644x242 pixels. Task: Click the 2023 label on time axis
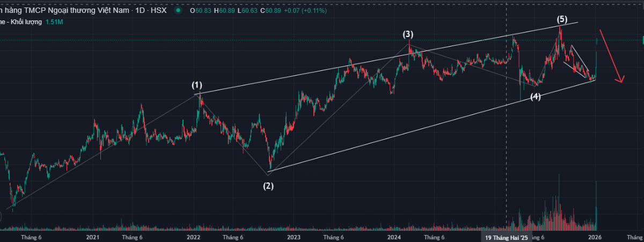pos(294,237)
